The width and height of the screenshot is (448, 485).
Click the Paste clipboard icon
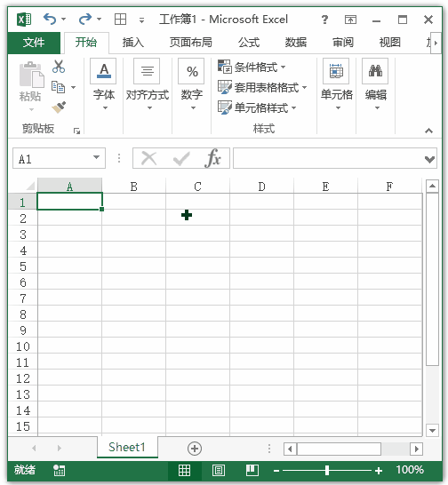click(31, 75)
